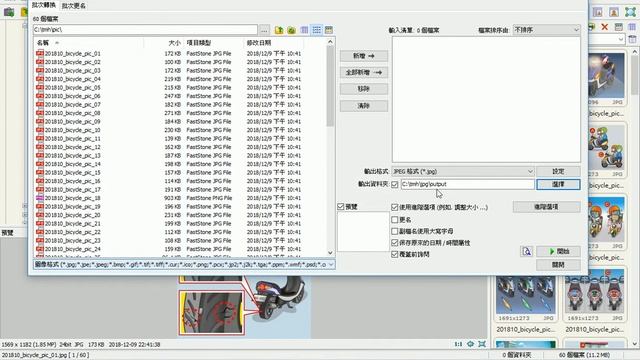
Task: Click 開始 start conversion button
Action: click(x=558, y=251)
